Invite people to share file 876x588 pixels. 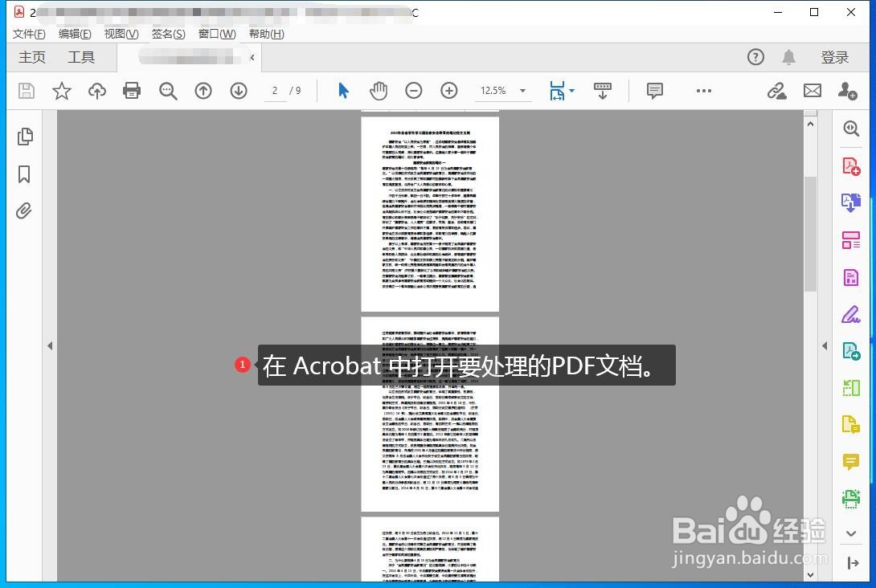[x=848, y=91]
